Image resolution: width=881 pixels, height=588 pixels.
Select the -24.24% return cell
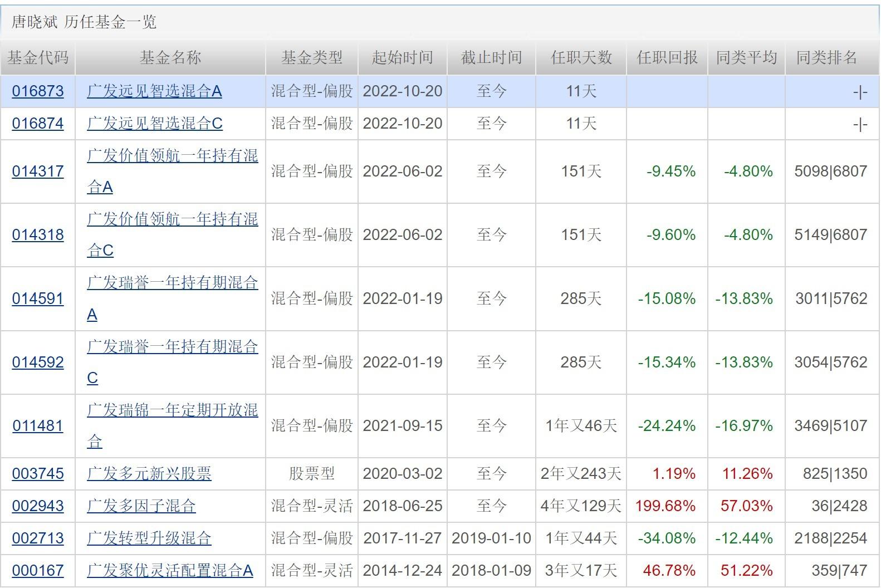tap(667, 426)
